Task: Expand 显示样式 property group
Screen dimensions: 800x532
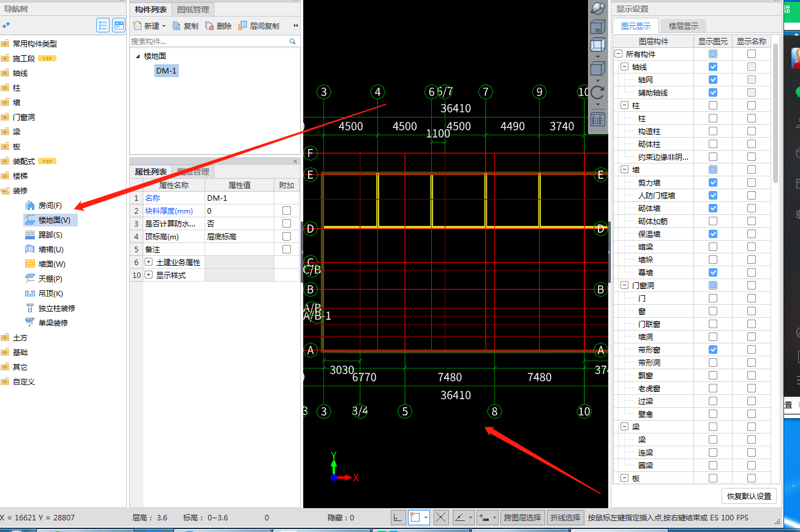Action: point(148,275)
